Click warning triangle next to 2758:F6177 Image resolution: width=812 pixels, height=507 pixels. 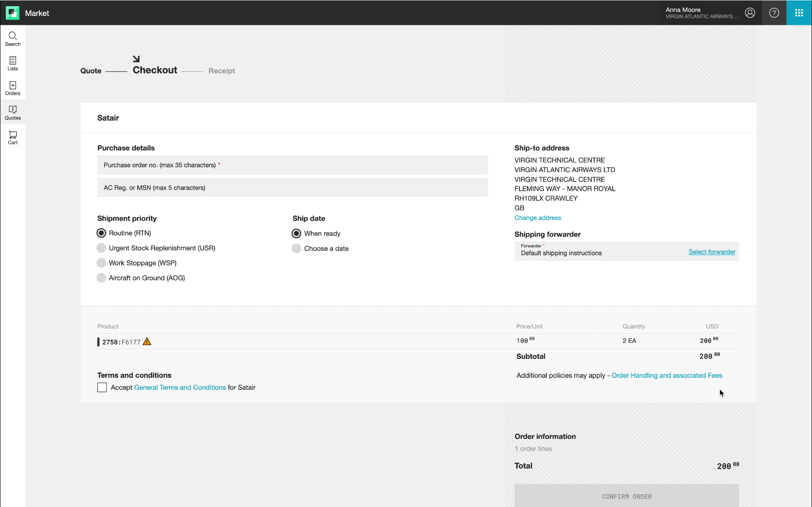[x=147, y=342]
